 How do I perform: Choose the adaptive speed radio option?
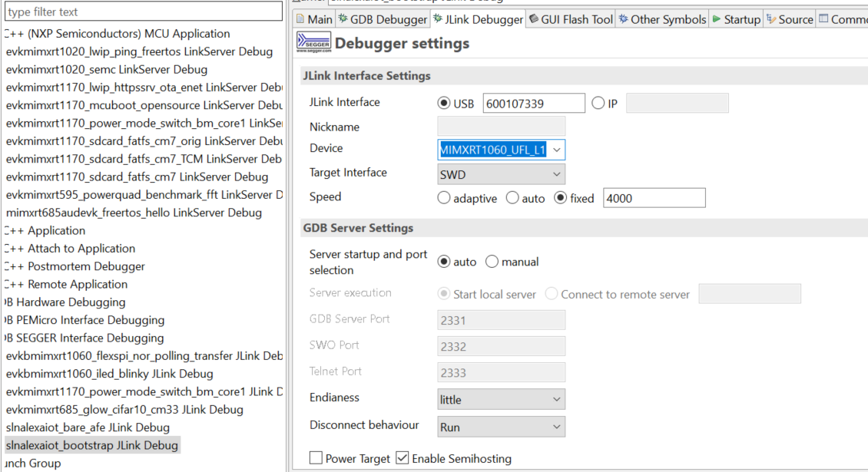tap(443, 197)
